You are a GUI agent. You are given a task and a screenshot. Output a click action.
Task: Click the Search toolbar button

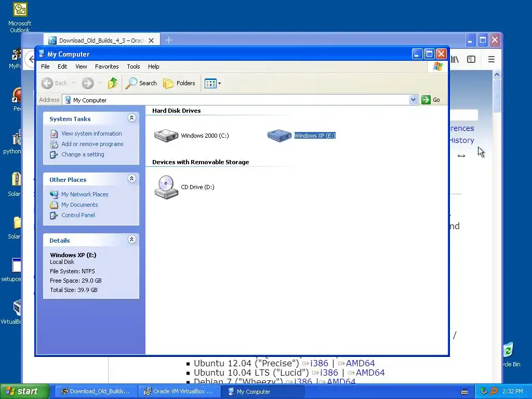pyautogui.click(x=141, y=83)
